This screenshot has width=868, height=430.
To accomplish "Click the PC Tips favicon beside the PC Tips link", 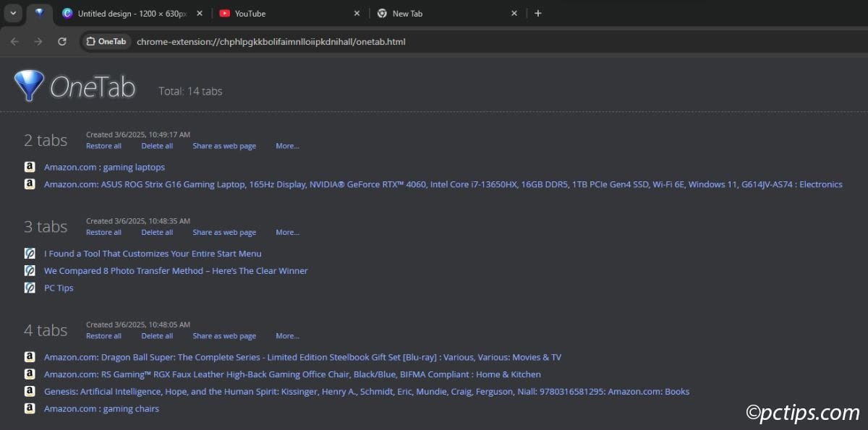I will click(30, 288).
